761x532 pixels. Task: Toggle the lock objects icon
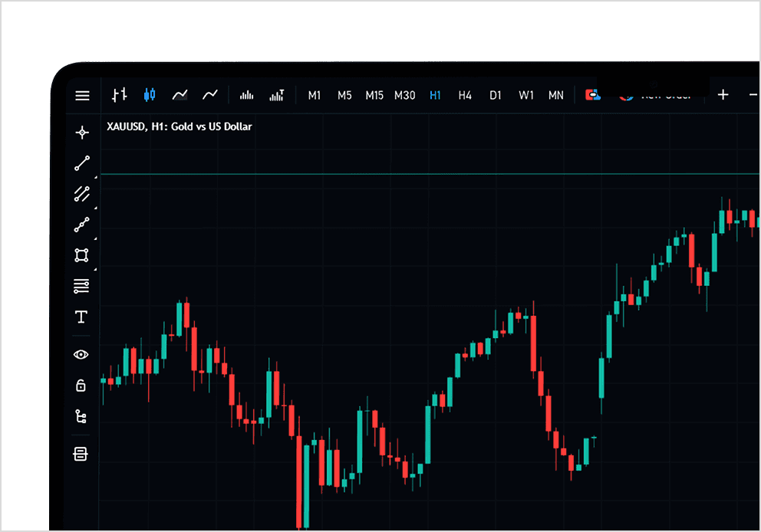tap(81, 386)
